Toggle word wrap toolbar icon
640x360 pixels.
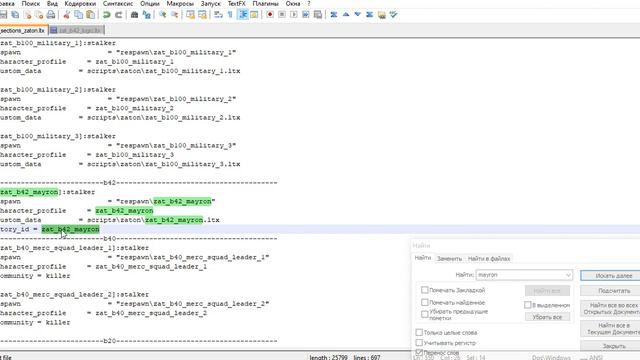point(218,15)
